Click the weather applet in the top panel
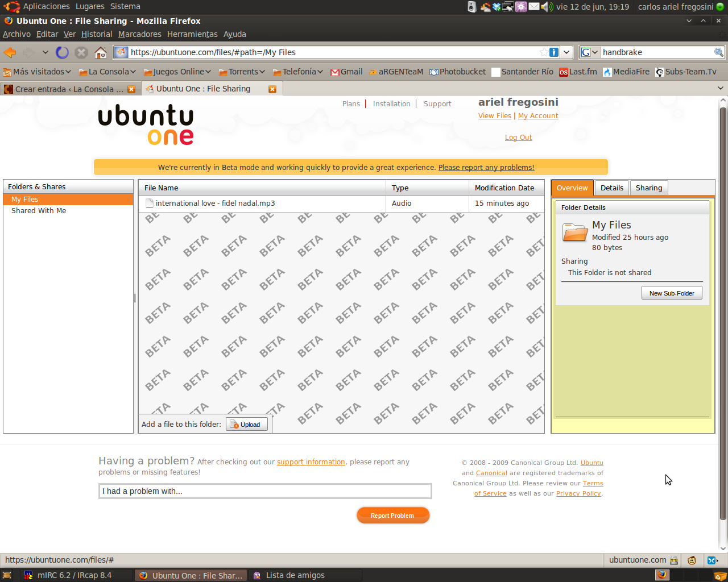Image resolution: width=728 pixels, height=582 pixels. pyautogui.click(x=486, y=7)
